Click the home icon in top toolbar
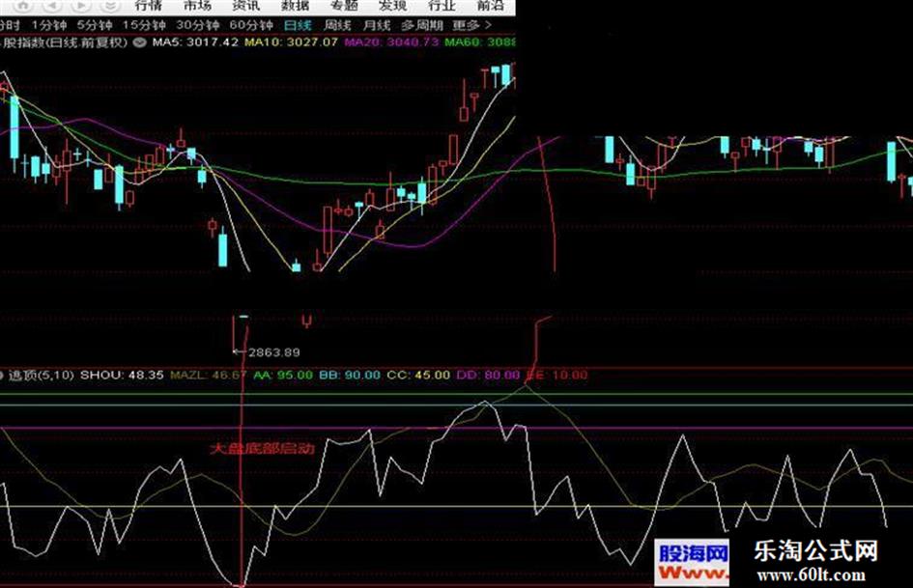This screenshot has height=588, width=913. 22,5
